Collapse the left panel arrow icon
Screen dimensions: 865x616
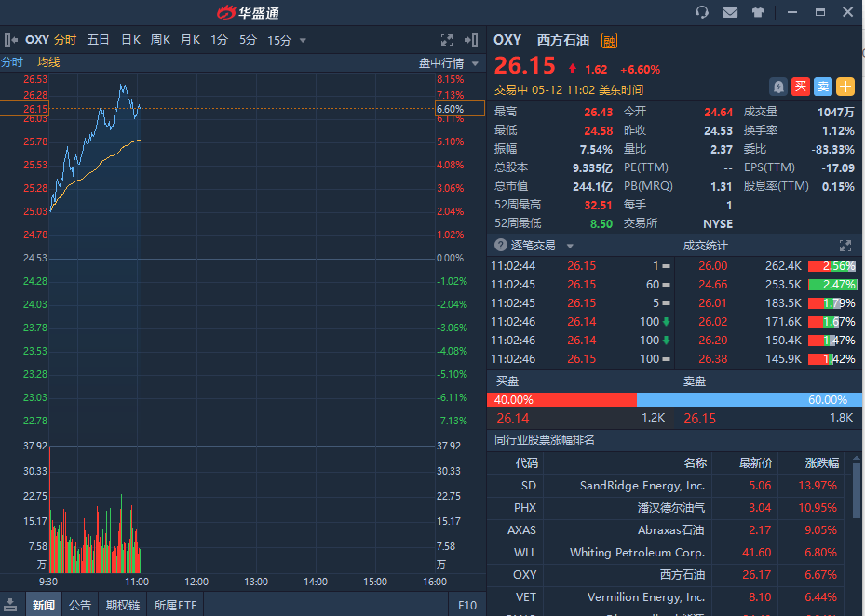pos(10,40)
